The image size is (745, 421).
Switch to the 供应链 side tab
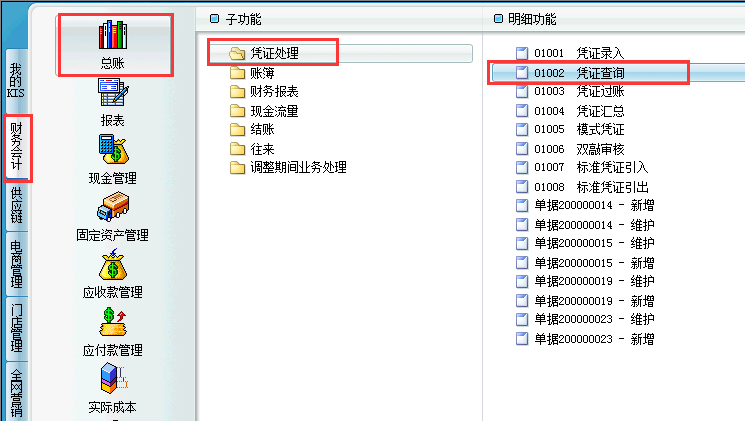[16, 205]
